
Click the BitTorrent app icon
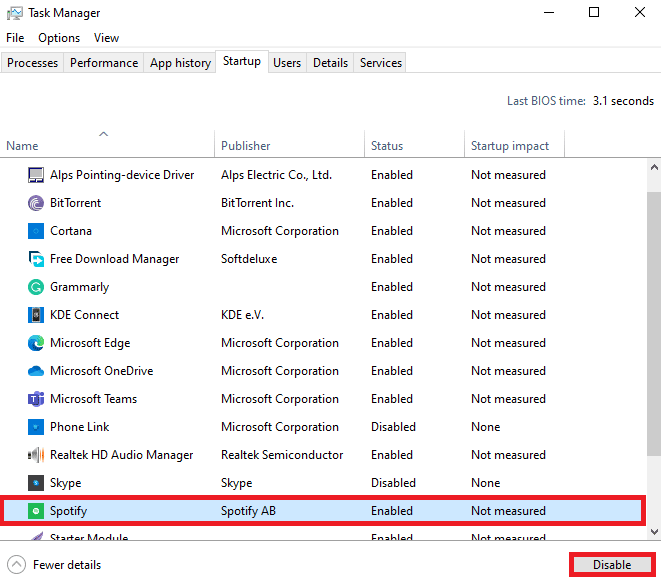tap(36, 203)
